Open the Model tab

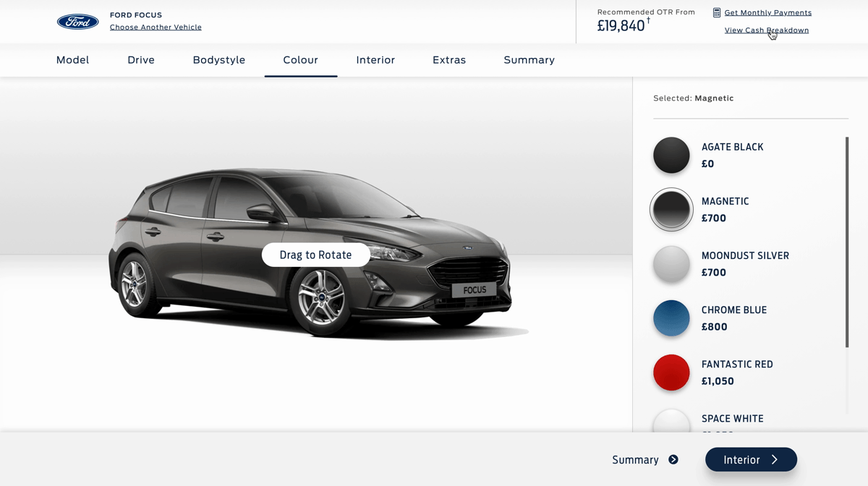[72, 60]
